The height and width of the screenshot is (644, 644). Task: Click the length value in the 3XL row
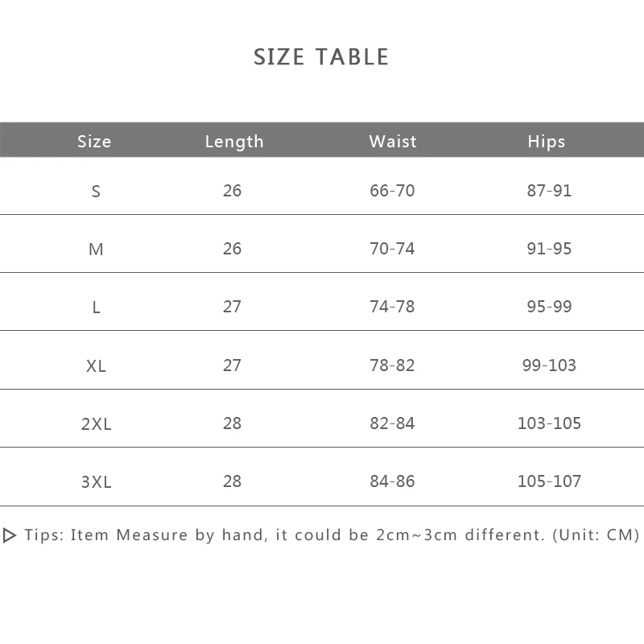[x=232, y=481]
